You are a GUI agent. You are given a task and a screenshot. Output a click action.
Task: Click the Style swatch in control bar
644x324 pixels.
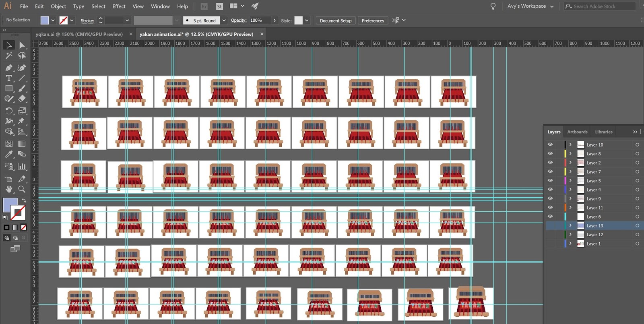[x=299, y=21]
